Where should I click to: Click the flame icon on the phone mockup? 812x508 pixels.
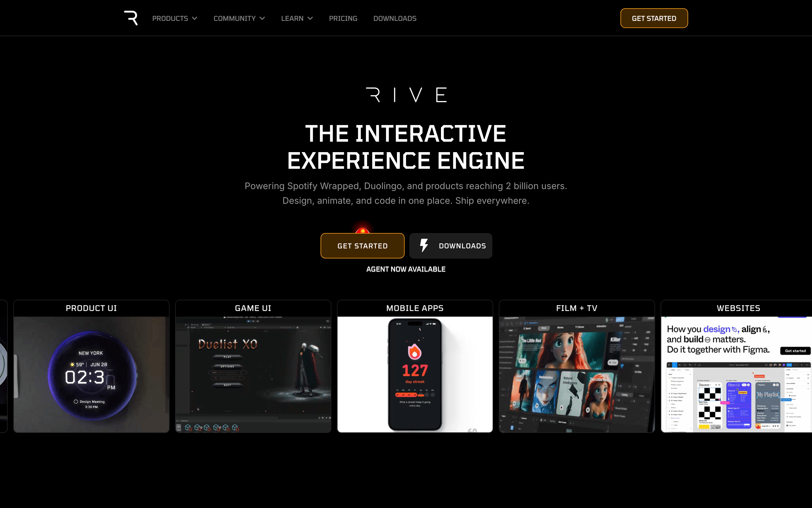click(x=415, y=352)
